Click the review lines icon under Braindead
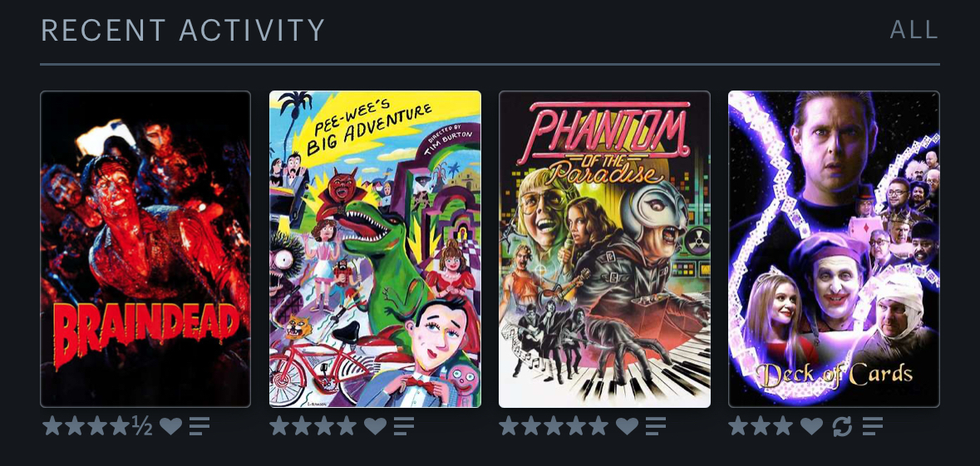Viewport: 980px width, 466px height. coord(200,426)
